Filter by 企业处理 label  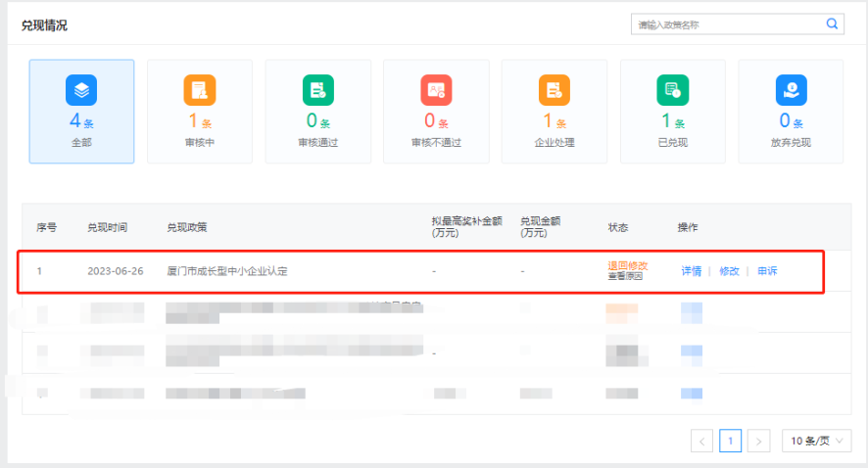click(x=555, y=143)
